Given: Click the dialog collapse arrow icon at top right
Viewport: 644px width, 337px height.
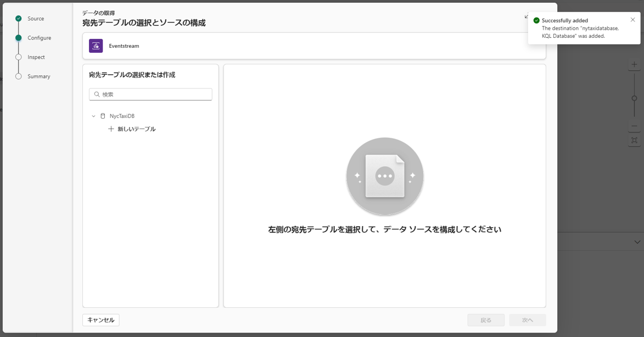Looking at the screenshot, I should pyautogui.click(x=526, y=16).
